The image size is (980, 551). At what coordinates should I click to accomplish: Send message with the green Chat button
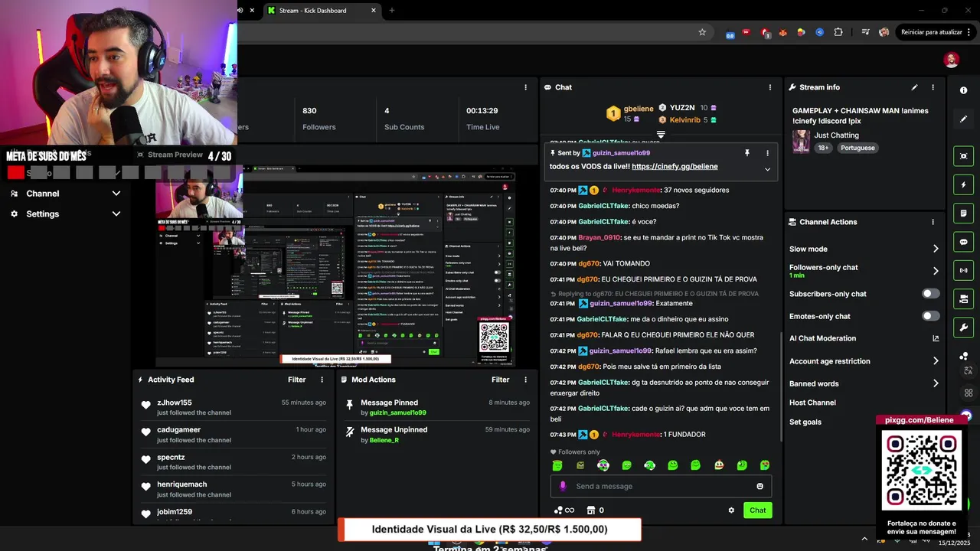coord(757,510)
